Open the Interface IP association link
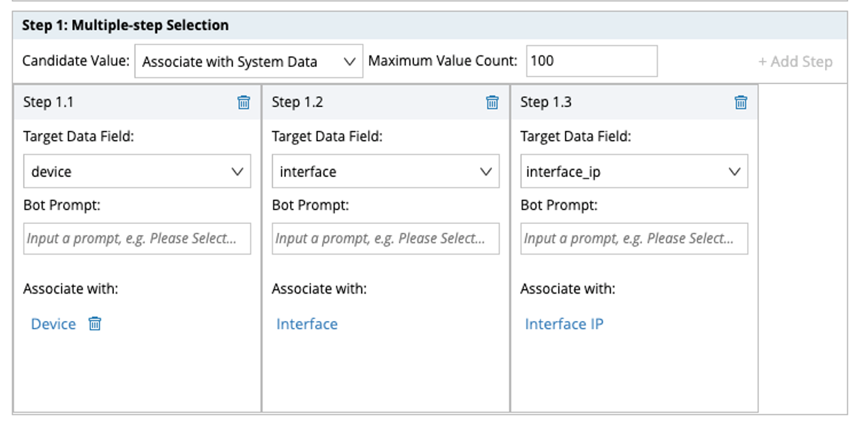This screenshot has width=868, height=435. click(564, 324)
